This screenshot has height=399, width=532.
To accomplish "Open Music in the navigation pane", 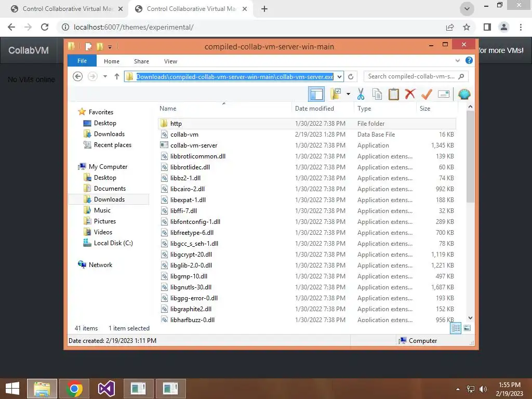I will pos(97,210).
